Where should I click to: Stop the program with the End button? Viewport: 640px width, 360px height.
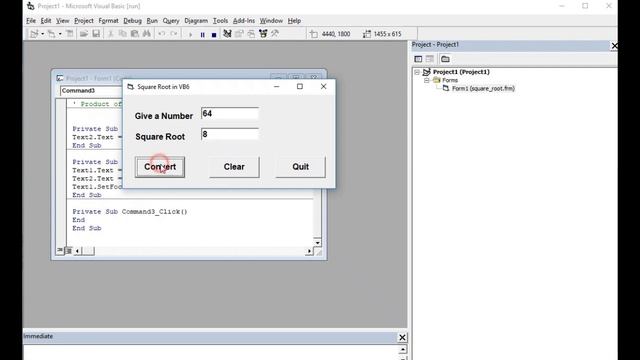214,35
